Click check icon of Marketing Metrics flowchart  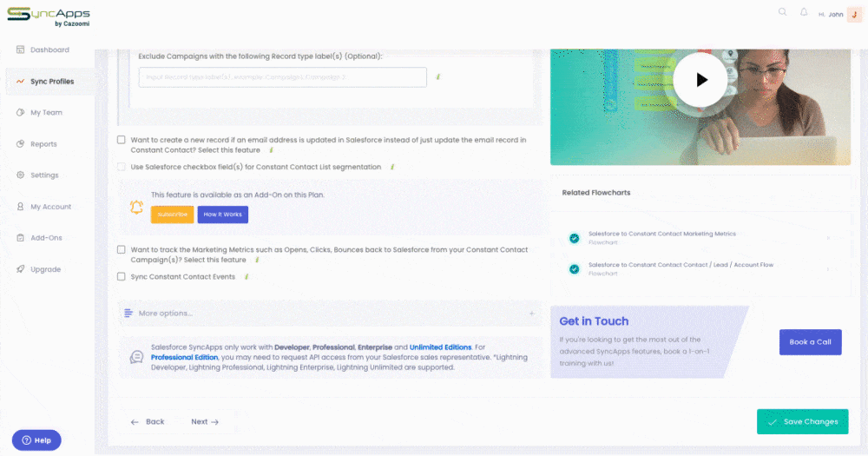[x=575, y=238]
